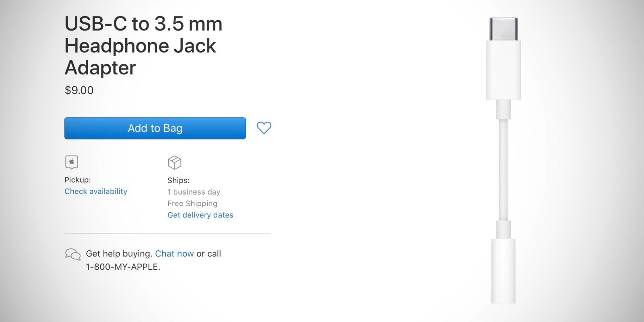Click the chat bubbles help icon
Screen dimensions: 644x322
[73, 254]
